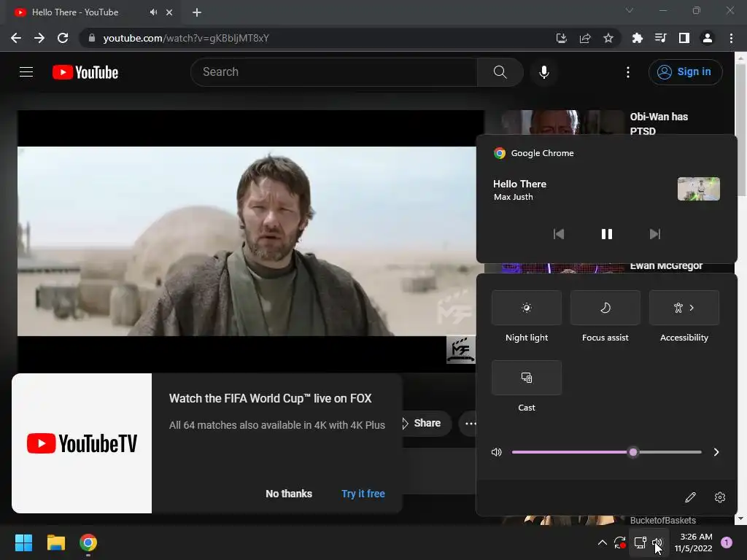The image size is (747, 560).
Task: Open the YouTube hamburger guide menu
Action: pos(26,72)
